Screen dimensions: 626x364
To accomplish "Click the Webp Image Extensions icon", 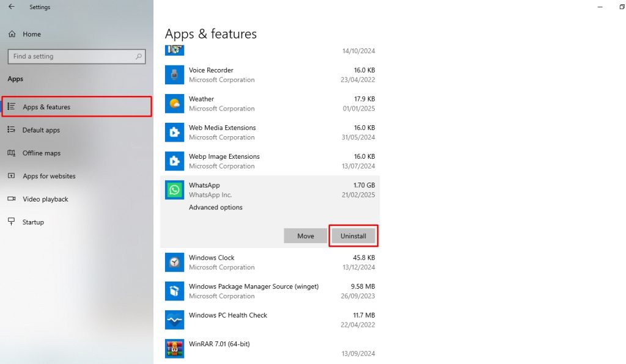I will pyautogui.click(x=174, y=161).
